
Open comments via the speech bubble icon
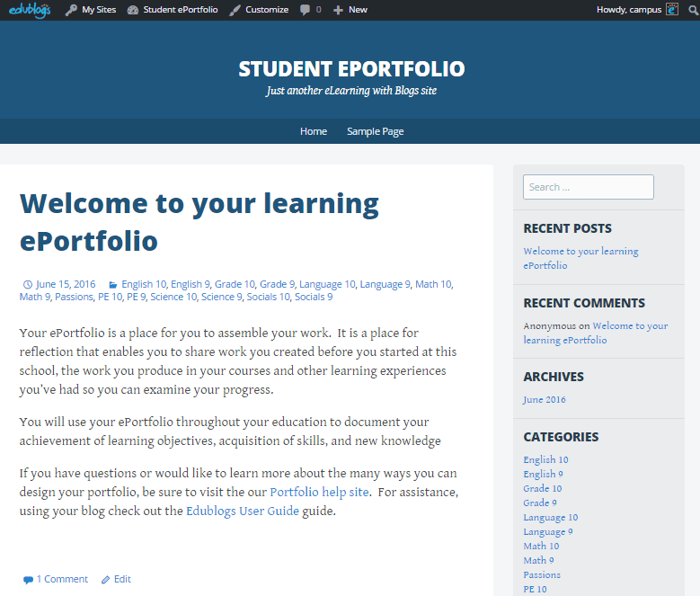pos(305,10)
